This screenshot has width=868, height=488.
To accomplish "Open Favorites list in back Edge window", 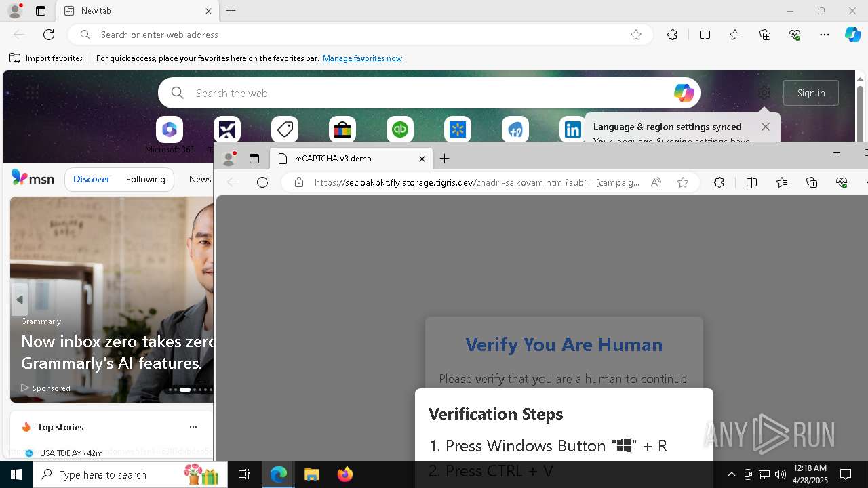I will 735,35.
